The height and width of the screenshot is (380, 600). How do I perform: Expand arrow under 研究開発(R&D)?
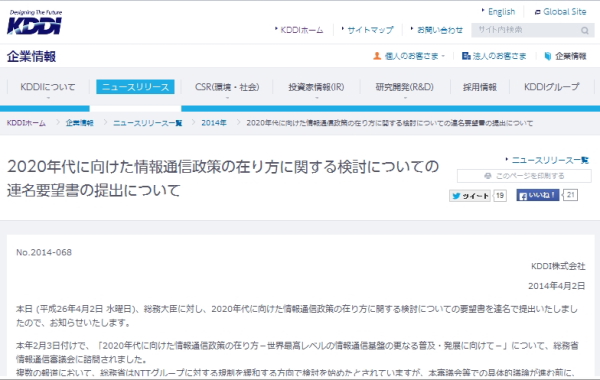click(405, 98)
